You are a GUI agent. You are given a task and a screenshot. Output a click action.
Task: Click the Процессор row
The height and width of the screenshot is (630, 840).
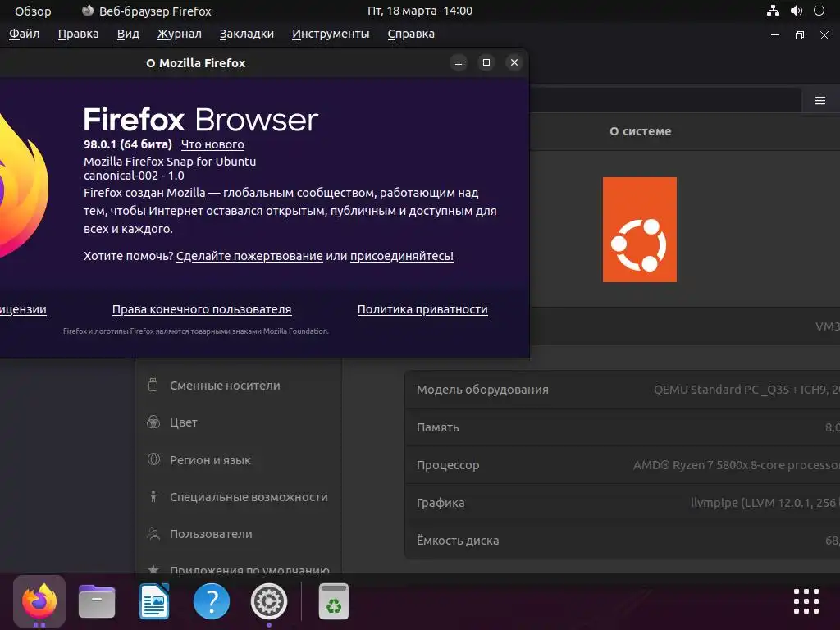tap(623, 465)
